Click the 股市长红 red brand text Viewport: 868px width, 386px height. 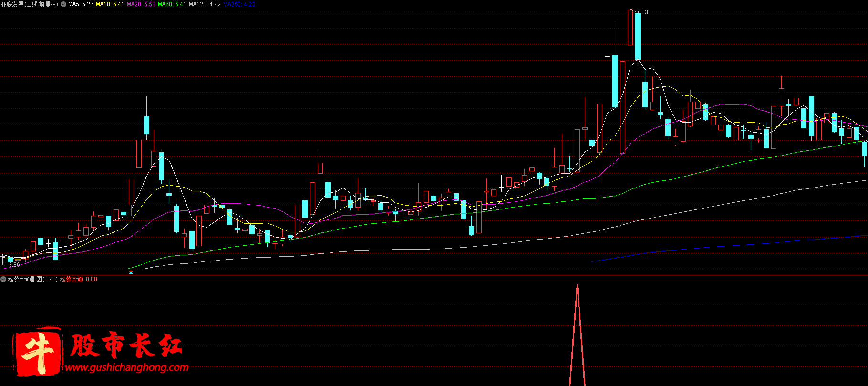[126, 345]
